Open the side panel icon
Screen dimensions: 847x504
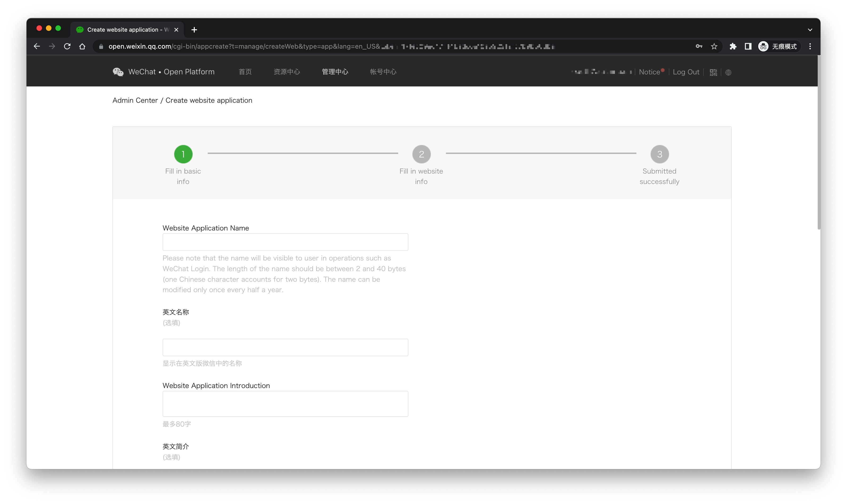click(748, 46)
